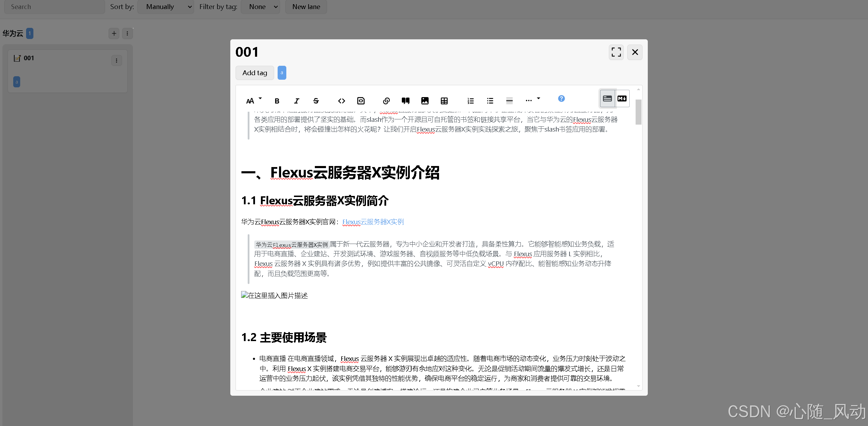
Task: Open the Sort by Manually dropdown
Action: tap(166, 7)
